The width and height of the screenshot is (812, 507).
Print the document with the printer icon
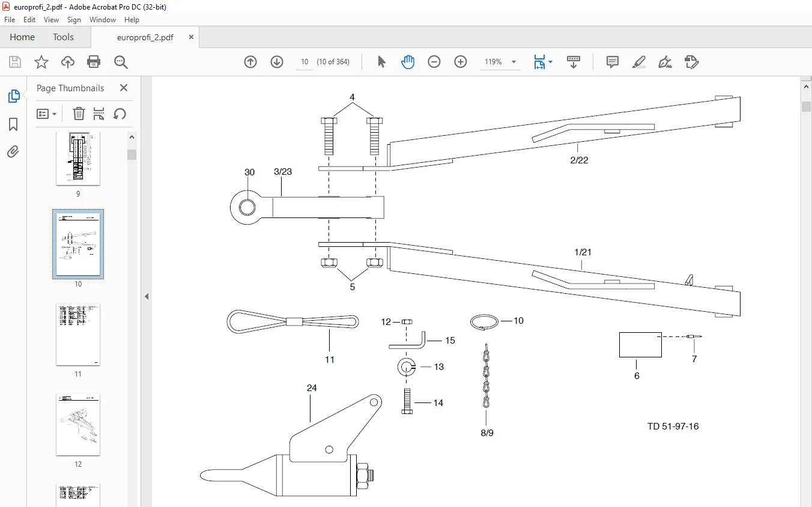coord(94,62)
